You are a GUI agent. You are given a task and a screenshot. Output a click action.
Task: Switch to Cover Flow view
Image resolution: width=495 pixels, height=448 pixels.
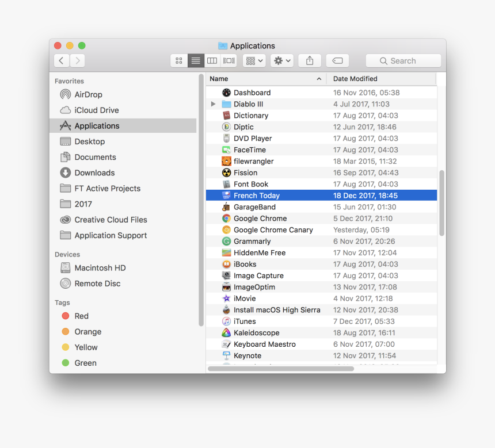pos(229,60)
